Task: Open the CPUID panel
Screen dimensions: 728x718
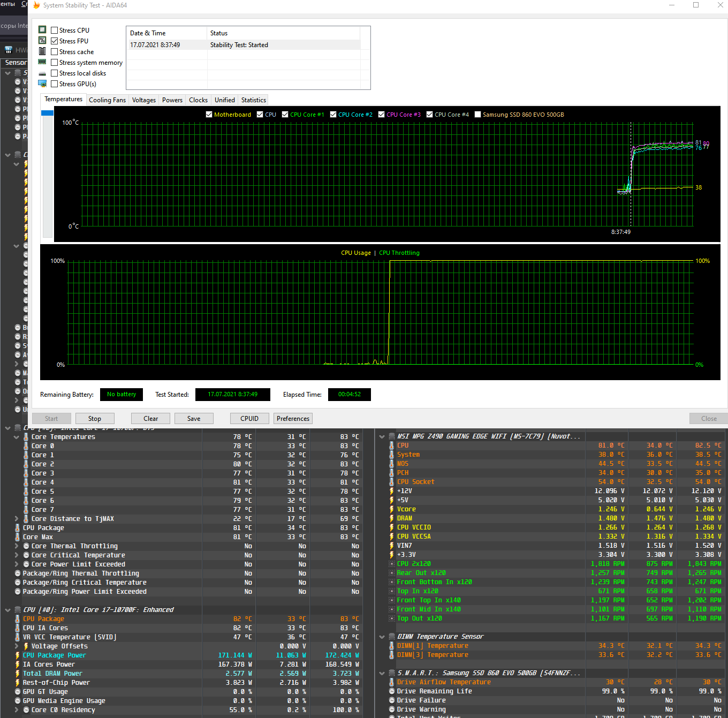Action: click(x=249, y=419)
